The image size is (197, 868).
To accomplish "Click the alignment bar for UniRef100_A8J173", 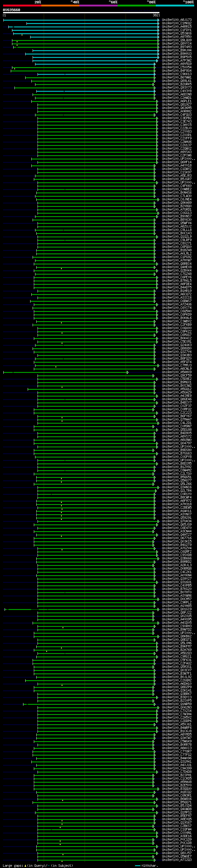I will (x=81, y=20).
